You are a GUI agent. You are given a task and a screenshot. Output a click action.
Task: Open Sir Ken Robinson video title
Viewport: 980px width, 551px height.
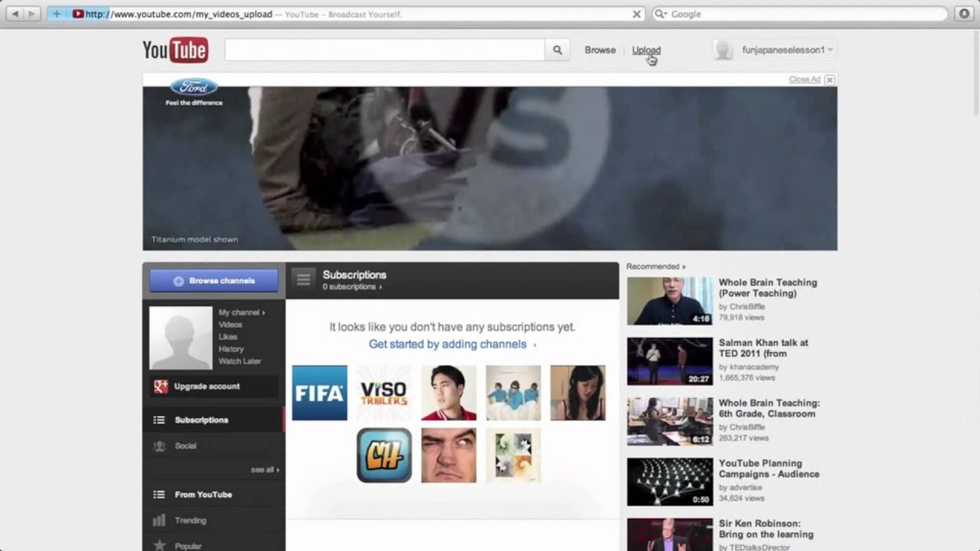coord(766,529)
